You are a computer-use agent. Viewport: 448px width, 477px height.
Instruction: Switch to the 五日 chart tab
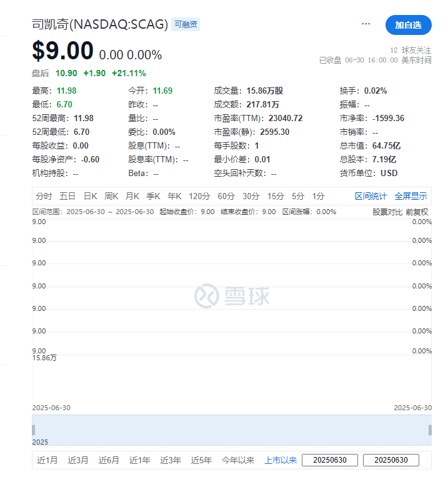[67, 196]
